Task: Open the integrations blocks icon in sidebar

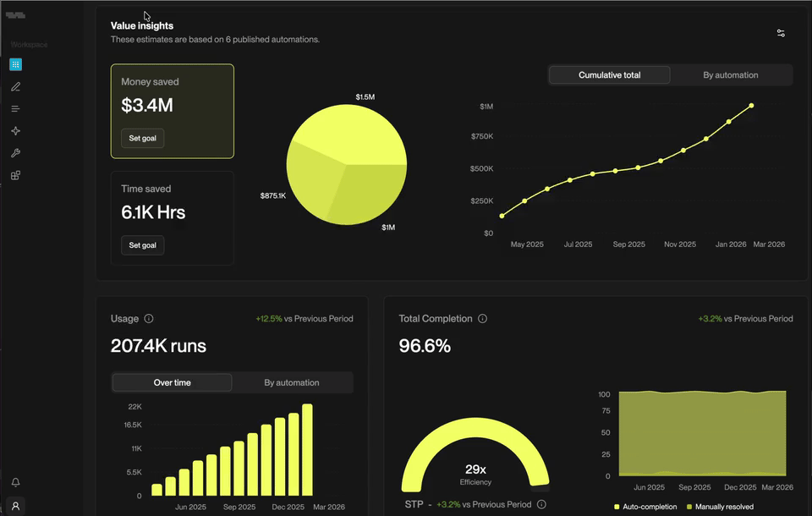Action: (15, 174)
